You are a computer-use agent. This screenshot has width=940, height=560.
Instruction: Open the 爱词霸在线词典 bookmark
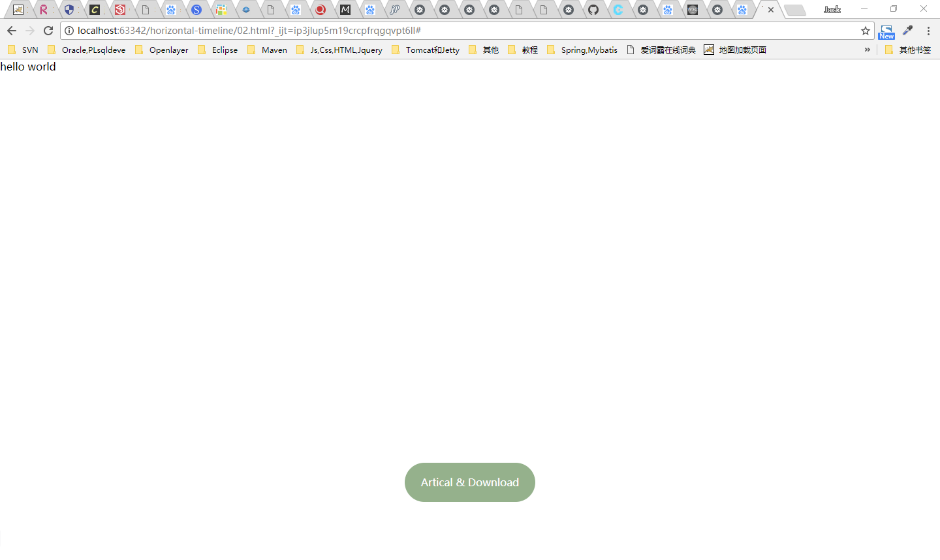(661, 50)
